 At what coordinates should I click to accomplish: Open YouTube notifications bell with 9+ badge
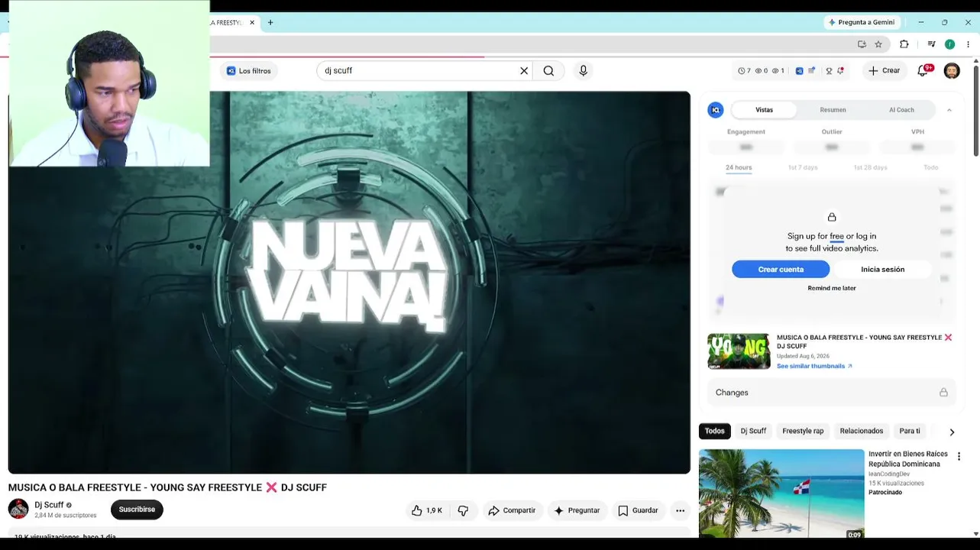click(923, 71)
